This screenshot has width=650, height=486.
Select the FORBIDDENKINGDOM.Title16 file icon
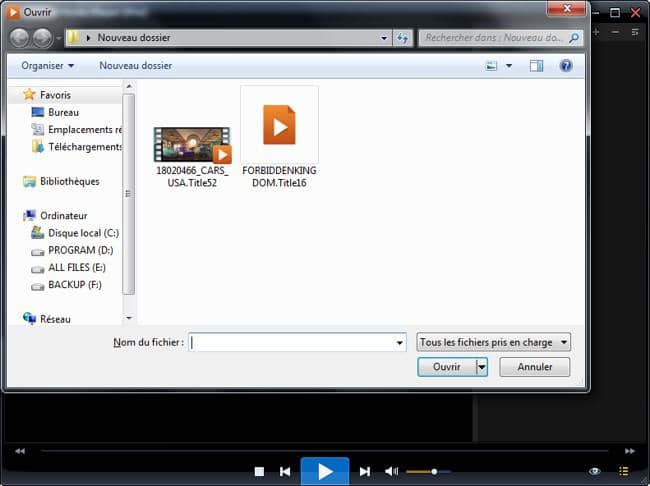coord(279,125)
